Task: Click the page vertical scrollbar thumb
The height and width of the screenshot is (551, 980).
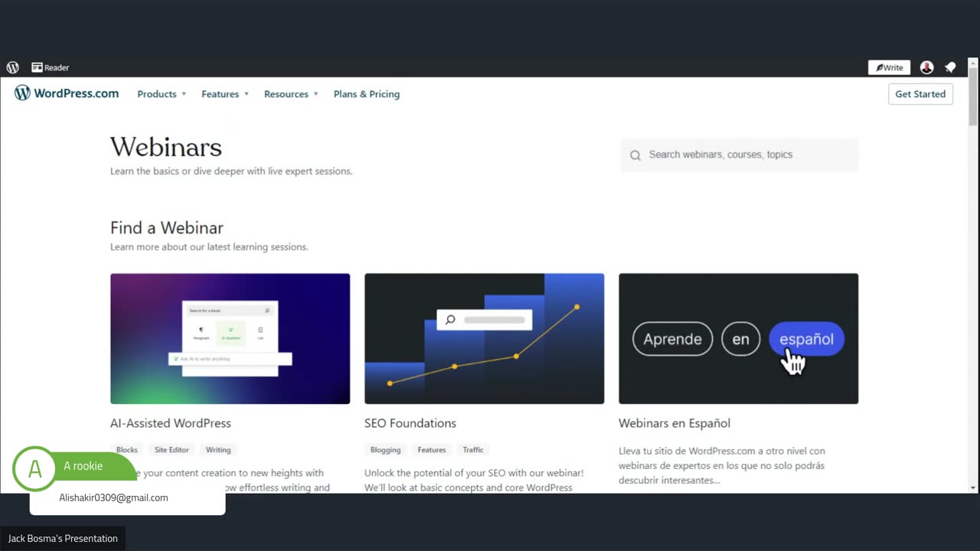Action: [x=973, y=96]
